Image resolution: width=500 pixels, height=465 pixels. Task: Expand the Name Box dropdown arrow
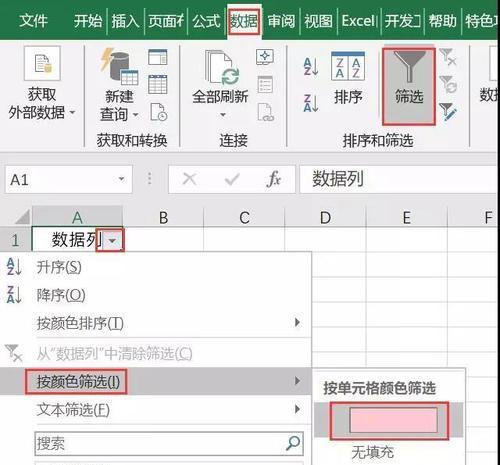click(x=121, y=179)
